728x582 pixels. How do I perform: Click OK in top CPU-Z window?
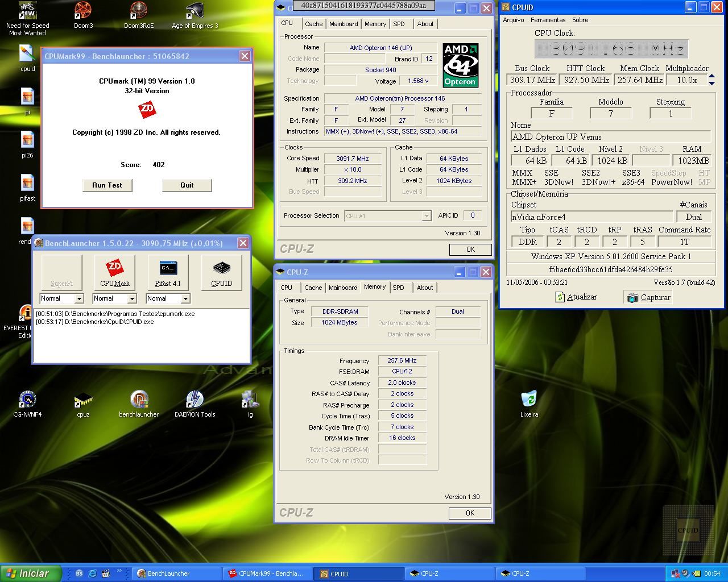[470, 250]
